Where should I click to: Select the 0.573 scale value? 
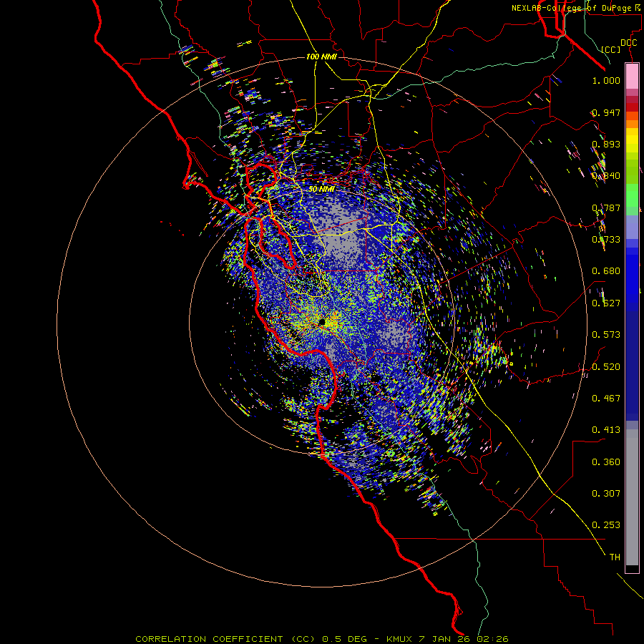(x=606, y=335)
